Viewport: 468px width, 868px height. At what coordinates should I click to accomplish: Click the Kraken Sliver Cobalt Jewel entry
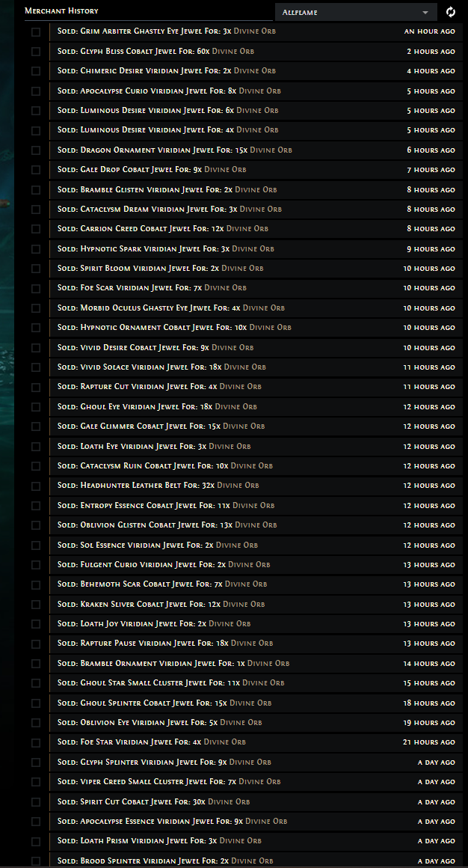coord(256,605)
